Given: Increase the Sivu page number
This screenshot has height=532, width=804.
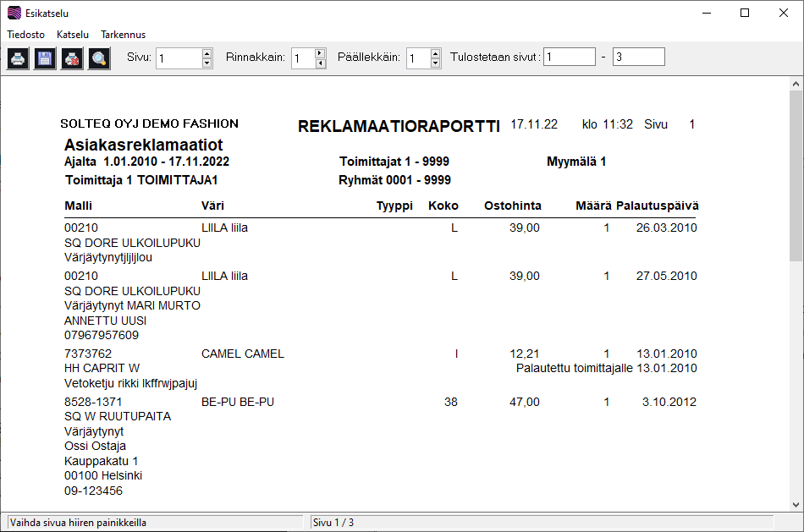Looking at the screenshot, I should point(207,53).
